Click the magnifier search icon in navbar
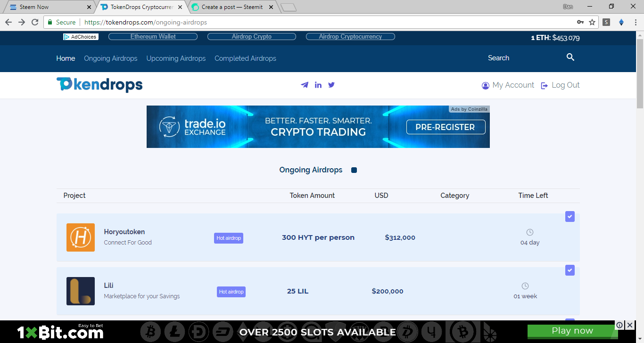This screenshot has height=343, width=644. (570, 57)
